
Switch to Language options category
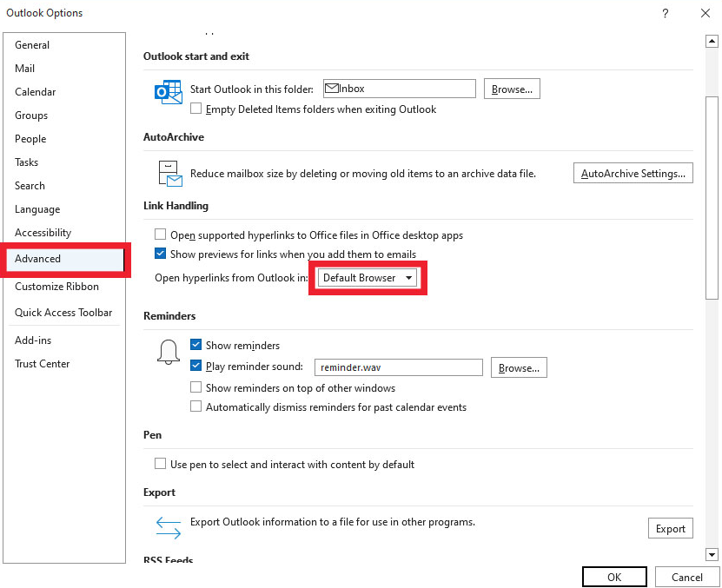[x=64, y=209]
